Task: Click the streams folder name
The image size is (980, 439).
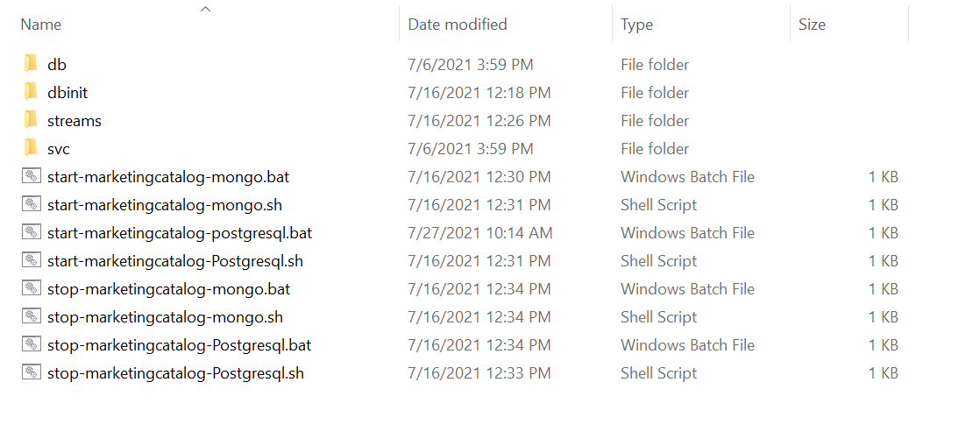Action: coord(75,120)
